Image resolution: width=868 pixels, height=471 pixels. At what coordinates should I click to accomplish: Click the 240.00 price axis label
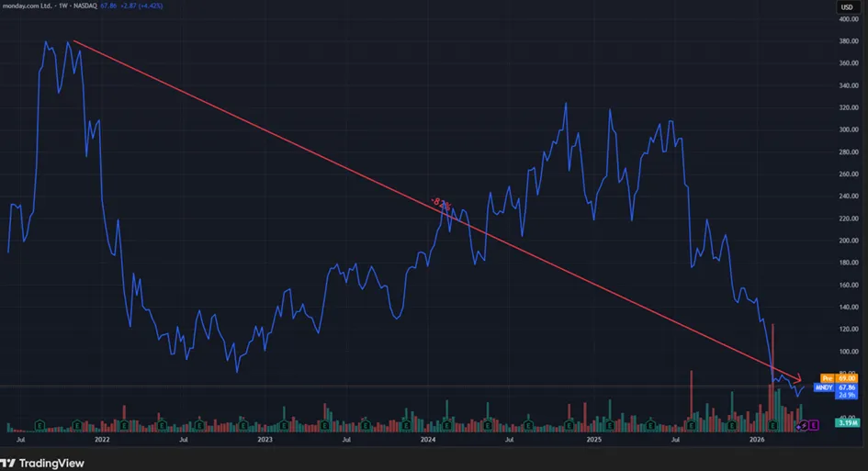pos(849,196)
